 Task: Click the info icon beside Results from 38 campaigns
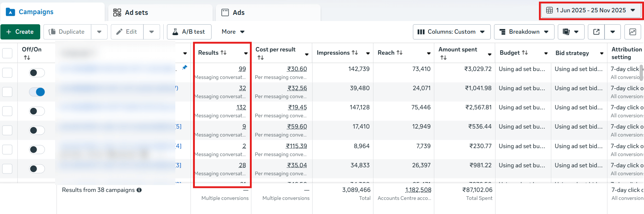[139, 190]
